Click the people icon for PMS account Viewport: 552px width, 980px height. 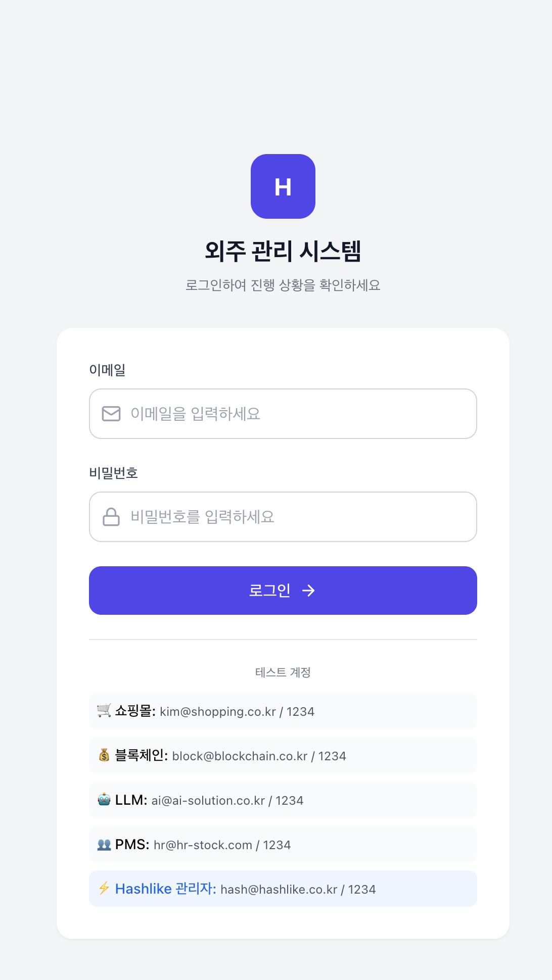104,844
